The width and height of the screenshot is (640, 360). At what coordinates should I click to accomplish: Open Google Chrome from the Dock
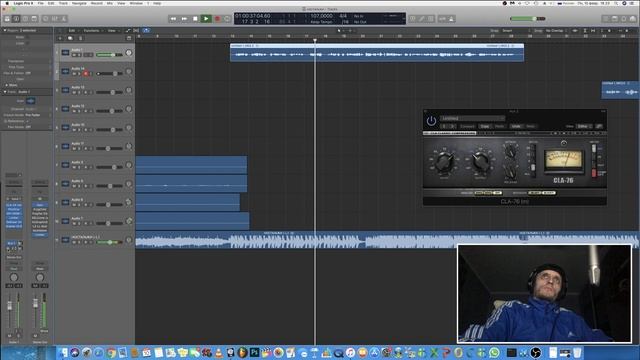[111, 352]
